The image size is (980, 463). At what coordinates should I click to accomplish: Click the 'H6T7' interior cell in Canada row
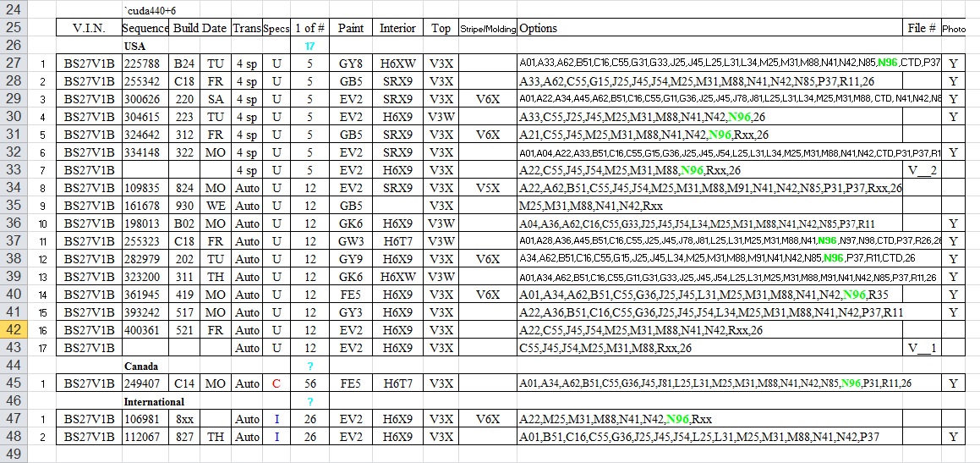pyautogui.click(x=397, y=383)
